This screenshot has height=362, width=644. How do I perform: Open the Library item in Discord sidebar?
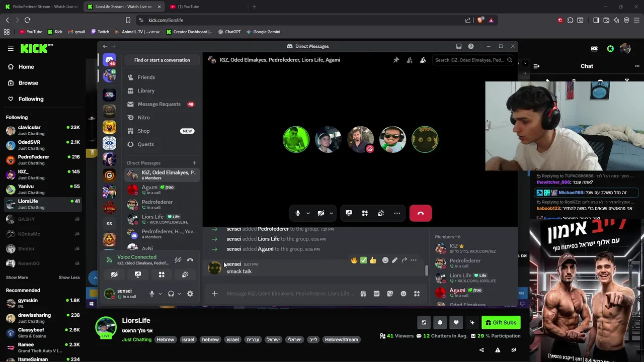pos(162,90)
